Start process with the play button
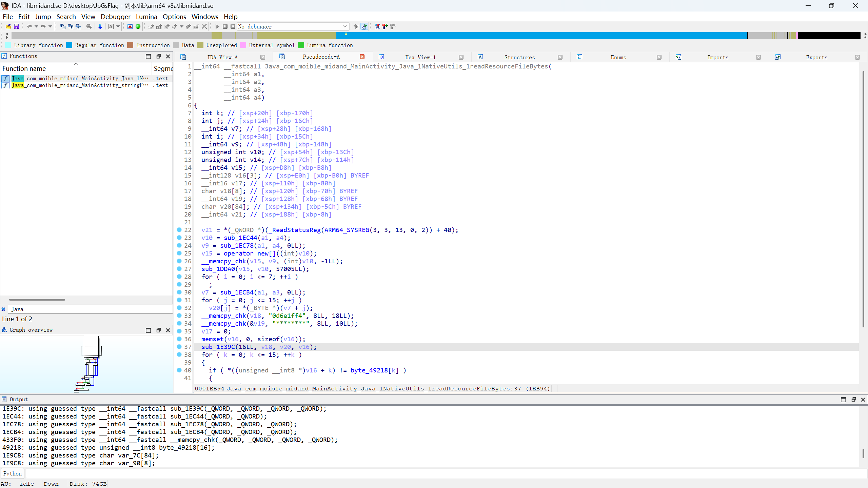868x488 pixels. pyautogui.click(x=217, y=26)
